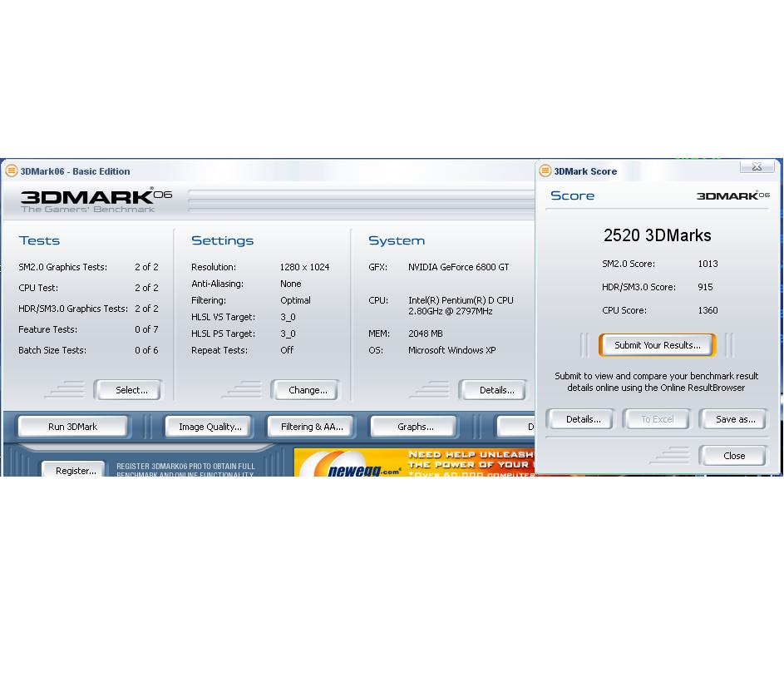Click the GFX text NVIDIA GeForce 6800 GT
784x692 pixels.
click(x=458, y=267)
